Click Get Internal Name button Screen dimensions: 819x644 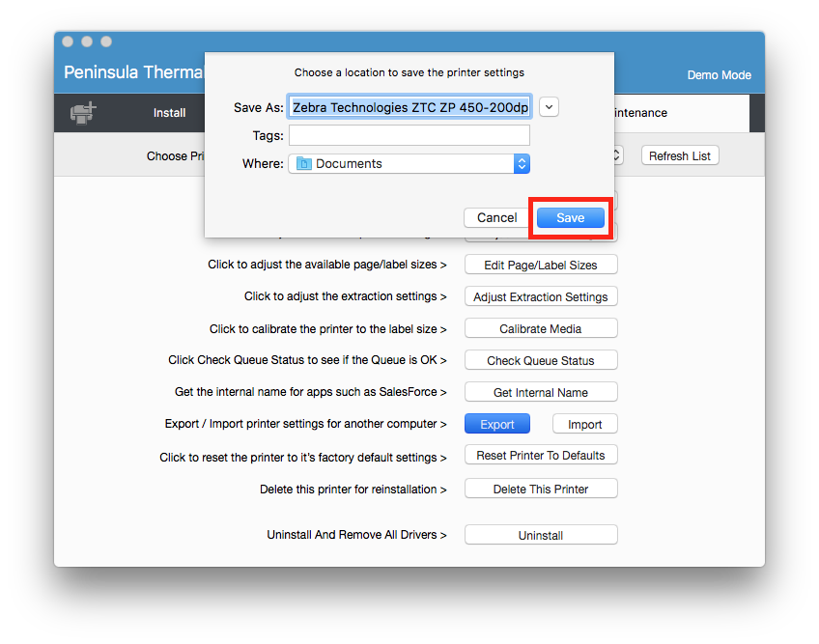(x=541, y=392)
